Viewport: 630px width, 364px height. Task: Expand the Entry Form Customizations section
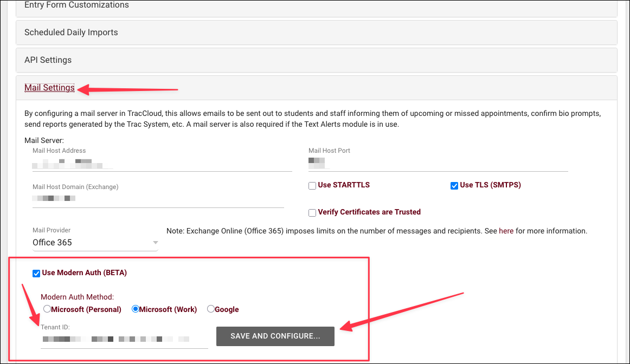[76, 5]
